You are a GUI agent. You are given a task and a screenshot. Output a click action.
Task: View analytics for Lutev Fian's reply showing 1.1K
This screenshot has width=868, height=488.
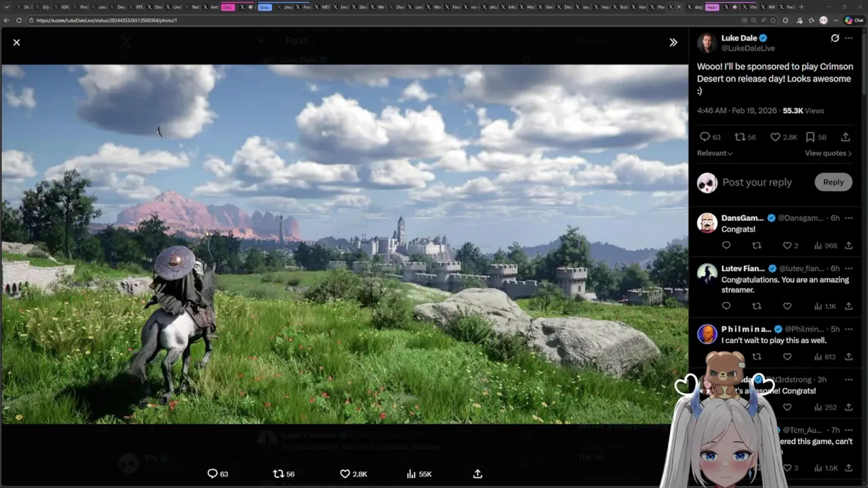point(825,306)
